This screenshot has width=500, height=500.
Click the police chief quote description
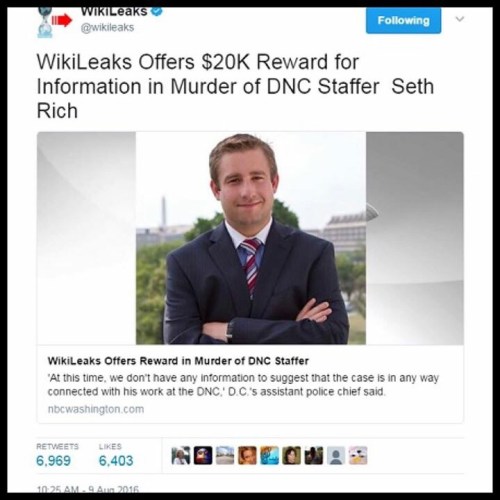click(243, 385)
